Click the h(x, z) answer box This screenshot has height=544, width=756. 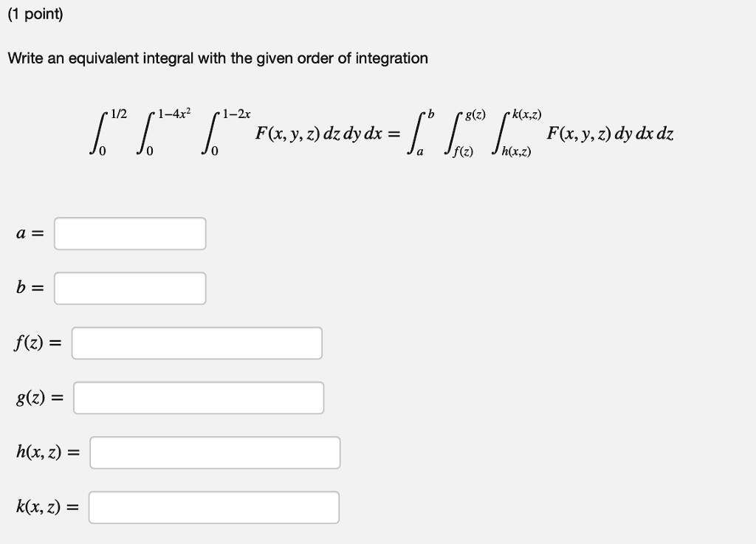pyautogui.click(x=214, y=452)
